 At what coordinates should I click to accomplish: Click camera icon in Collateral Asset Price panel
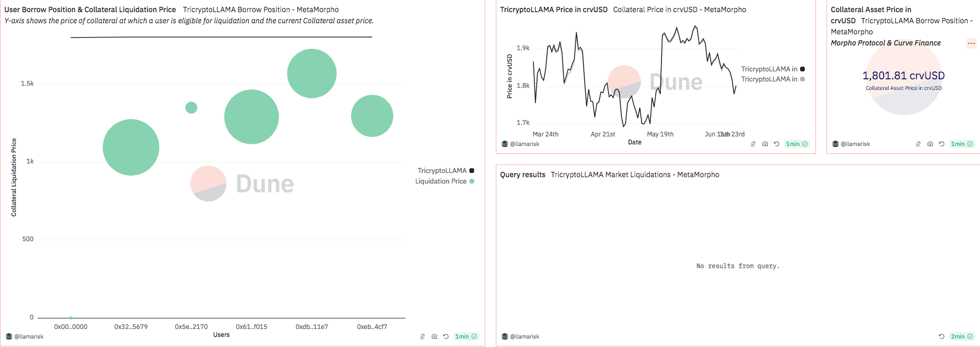point(930,144)
